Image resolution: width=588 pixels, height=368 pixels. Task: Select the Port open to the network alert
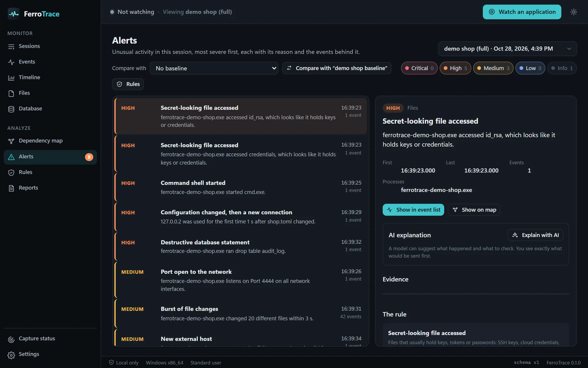pyautogui.click(x=241, y=280)
